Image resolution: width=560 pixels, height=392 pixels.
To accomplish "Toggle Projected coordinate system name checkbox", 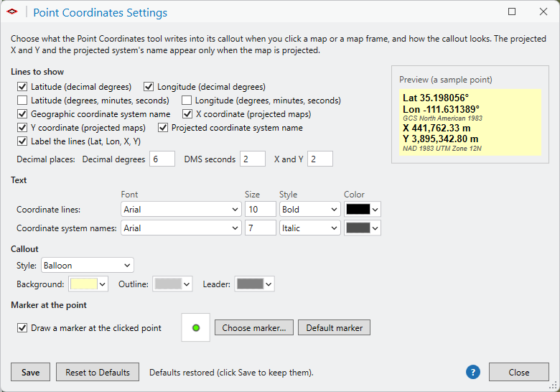I will point(163,128).
